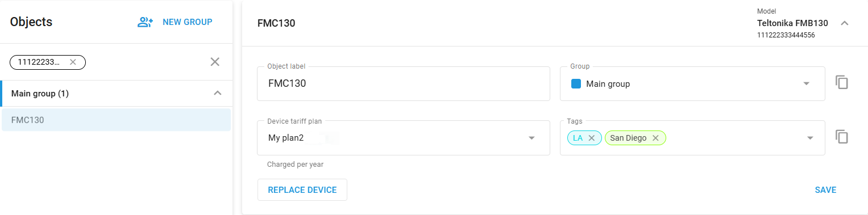
Task: Clear the objects search filter
Action: coord(215,62)
